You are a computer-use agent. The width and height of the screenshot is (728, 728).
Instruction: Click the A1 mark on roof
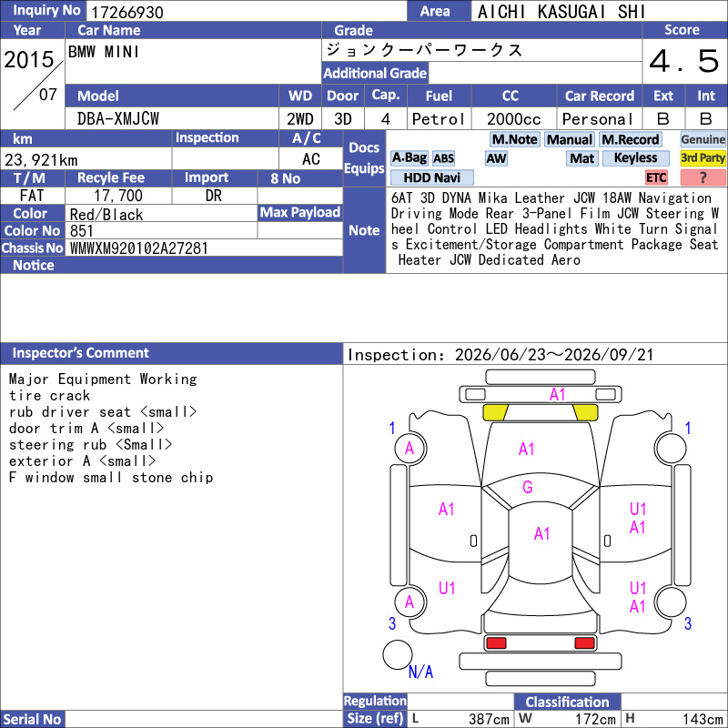point(541,533)
